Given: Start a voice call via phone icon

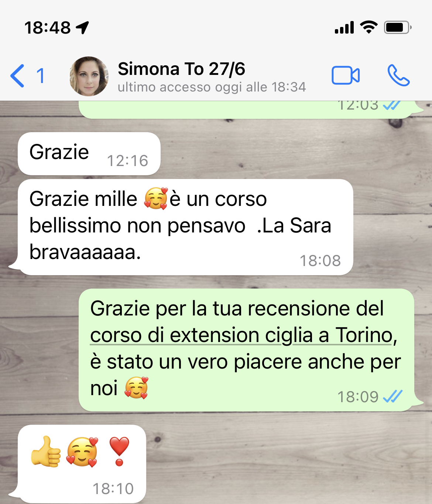Looking at the screenshot, I should [398, 76].
